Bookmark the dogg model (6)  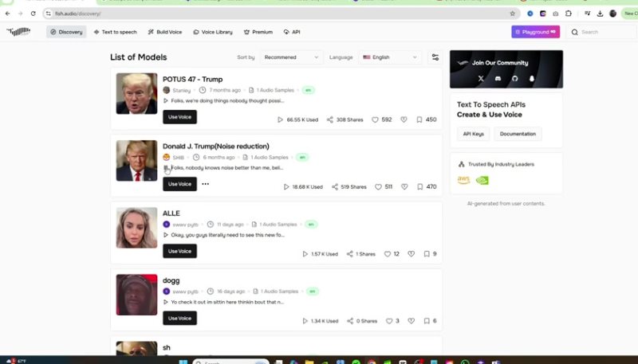[427, 321]
